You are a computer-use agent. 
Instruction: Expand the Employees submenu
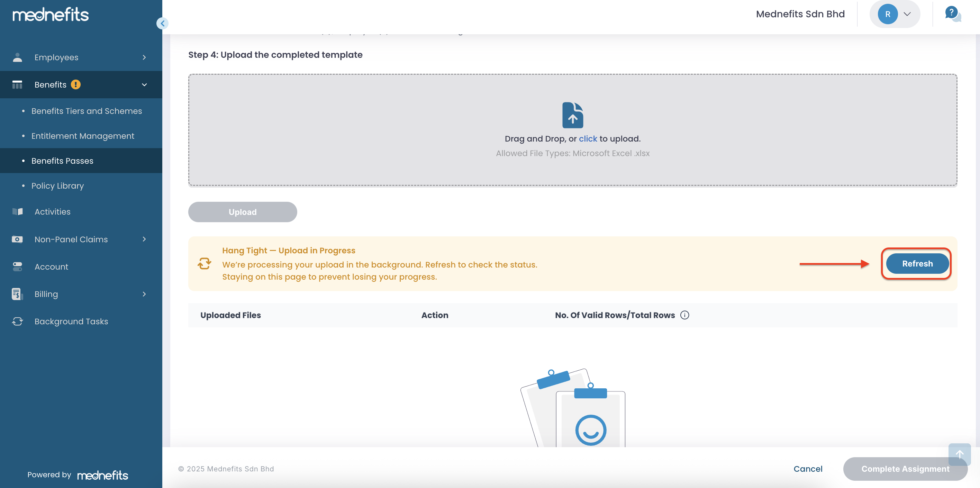coord(144,57)
